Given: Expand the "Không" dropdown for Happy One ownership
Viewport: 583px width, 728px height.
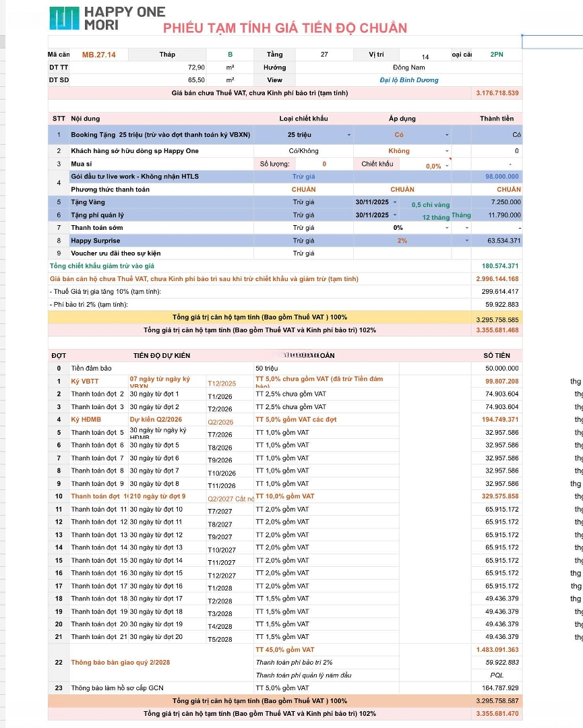Looking at the screenshot, I should point(446,151).
